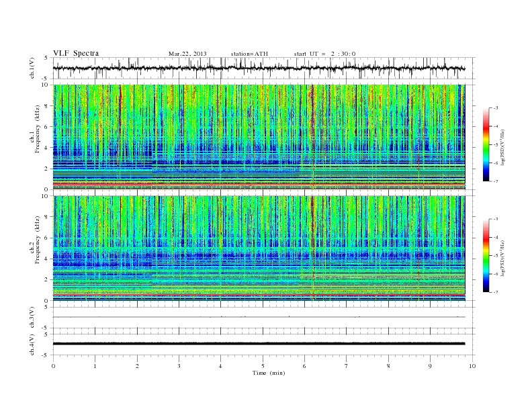Click the flat ch.3 voltage trace
This screenshot has height=411, width=532.
pos(259,317)
